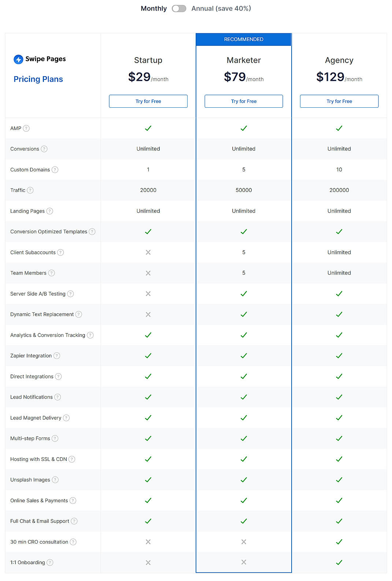The image size is (392, 581).
Task: Click the Server Side A/B Testing help icon
Action: [x=71, y=293]
